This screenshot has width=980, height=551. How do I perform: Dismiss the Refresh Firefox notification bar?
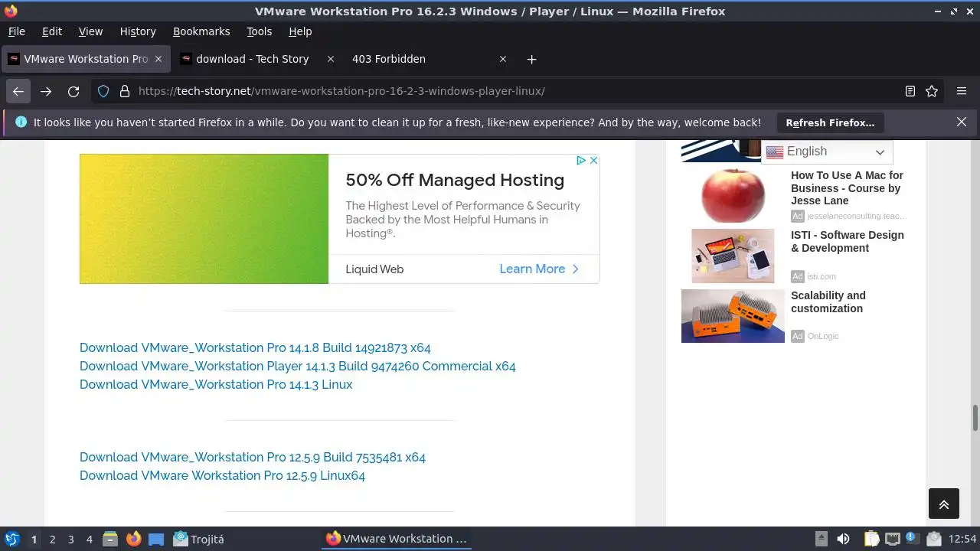click(962, 122)
